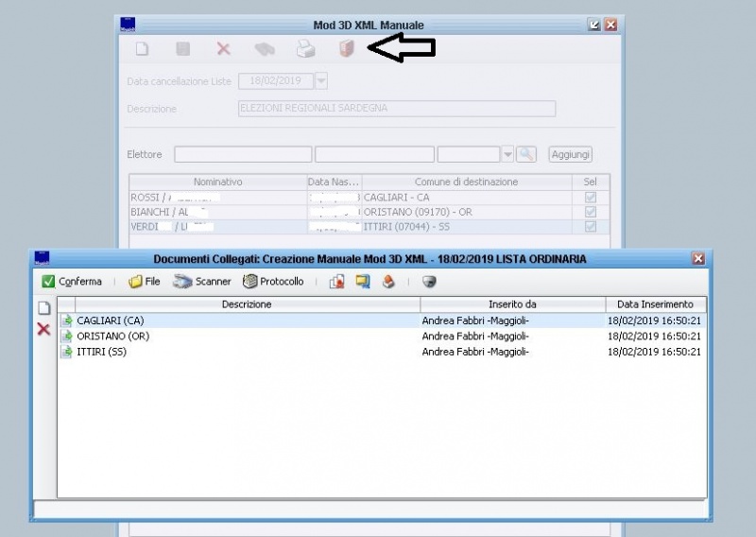Click the Nominativo column header
Screen dimensions: 756x537
click(x=218, y=182)
